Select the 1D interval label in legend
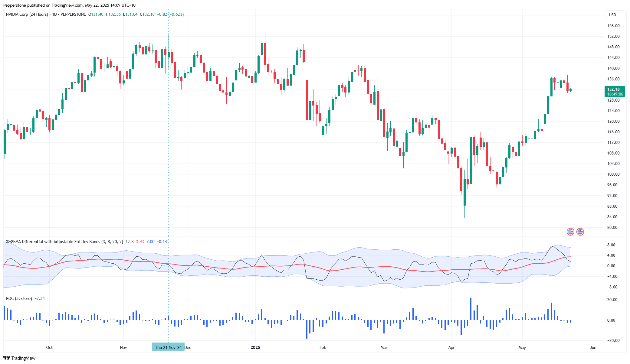 pos(54,14)
